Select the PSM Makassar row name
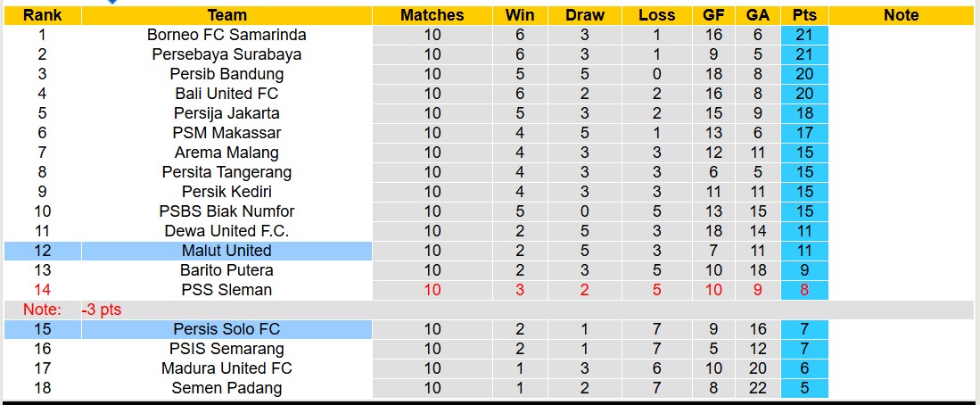 226,133
